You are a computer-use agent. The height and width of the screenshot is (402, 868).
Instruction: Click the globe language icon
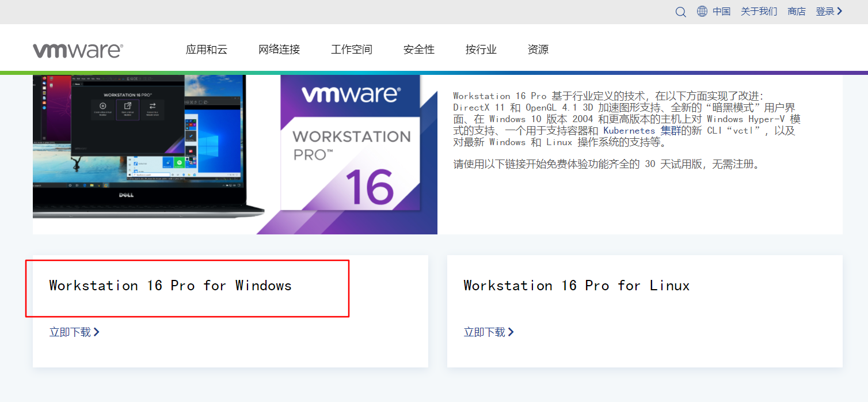[x=702, y=12]
